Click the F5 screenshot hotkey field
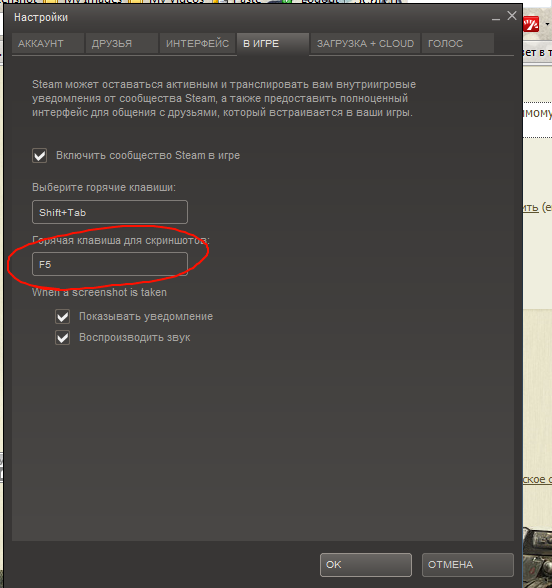Viewport: 552px width, 588px height. [110, 264]
